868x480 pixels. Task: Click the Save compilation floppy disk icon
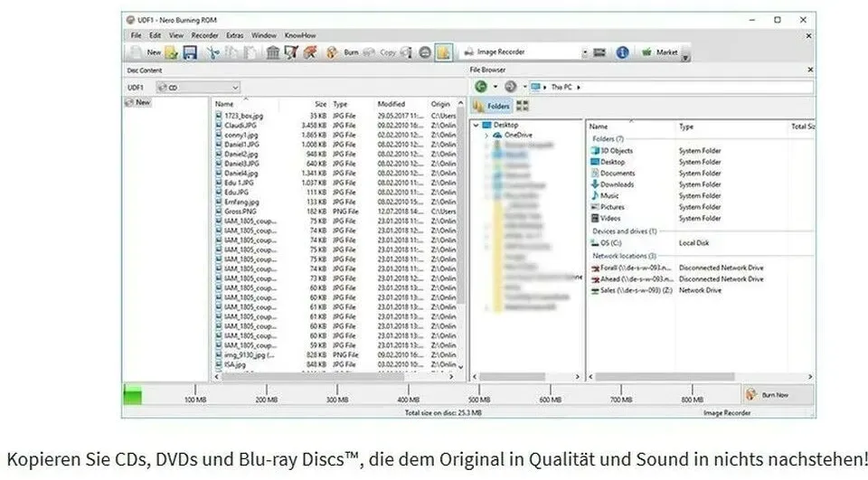click(x=190, y=52)
